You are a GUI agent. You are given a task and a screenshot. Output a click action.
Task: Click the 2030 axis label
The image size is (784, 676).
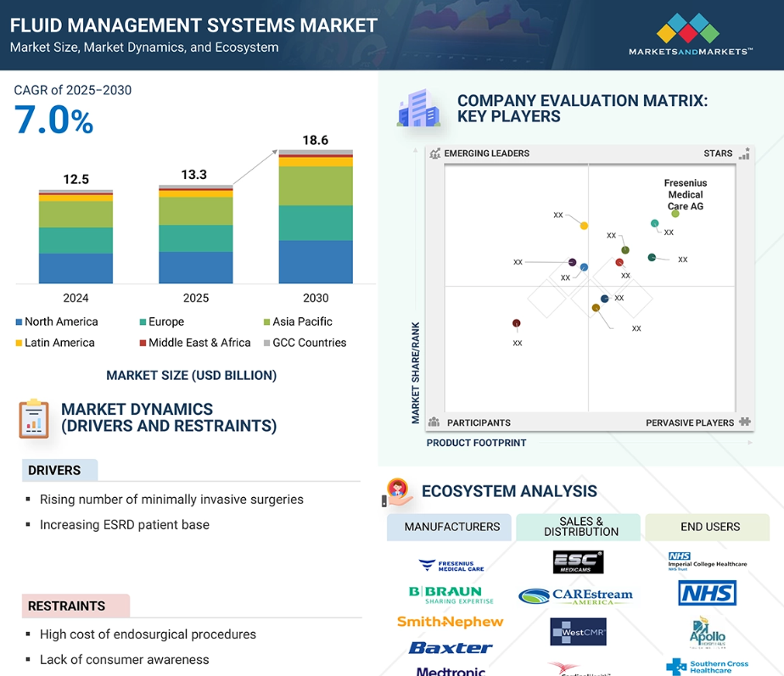(x=316, y=298)
